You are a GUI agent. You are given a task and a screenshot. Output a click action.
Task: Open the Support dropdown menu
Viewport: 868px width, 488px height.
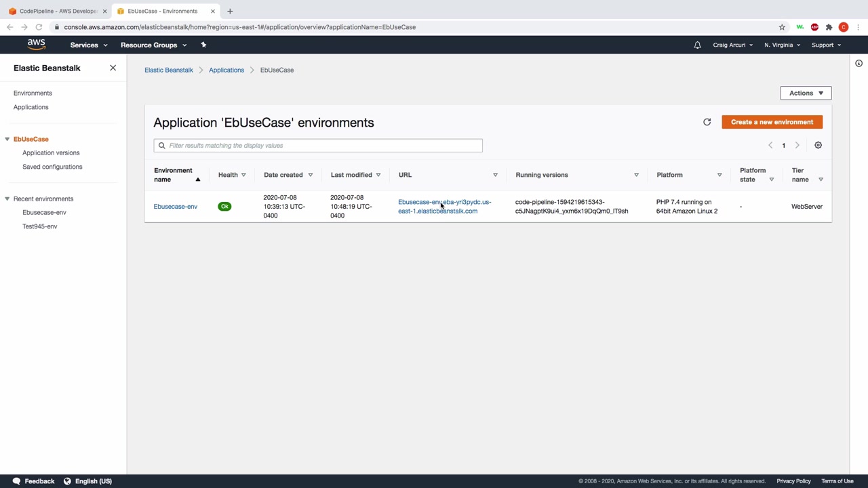coord(826,45)
